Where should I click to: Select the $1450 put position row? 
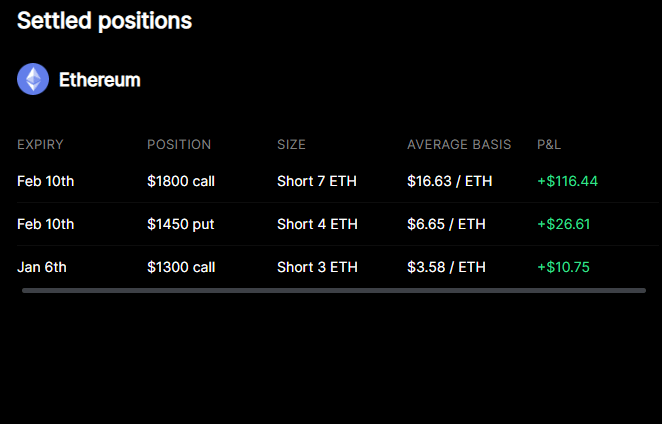180,224
